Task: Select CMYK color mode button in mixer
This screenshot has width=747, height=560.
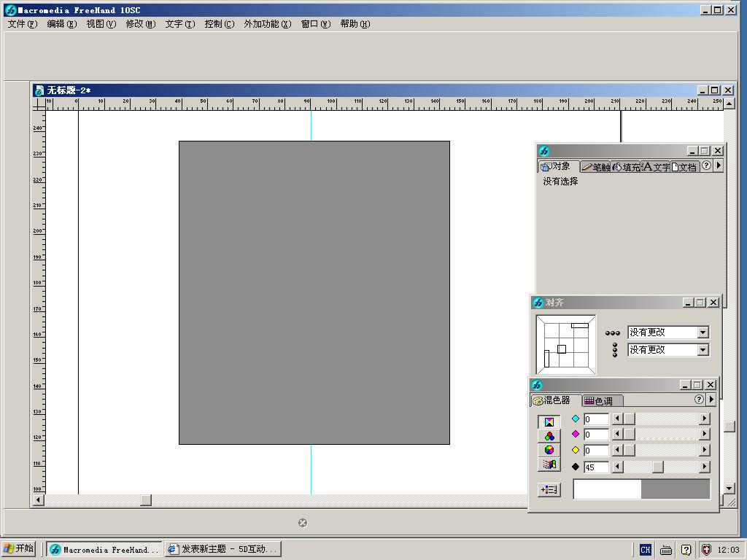Action: (x=549, y=422)
